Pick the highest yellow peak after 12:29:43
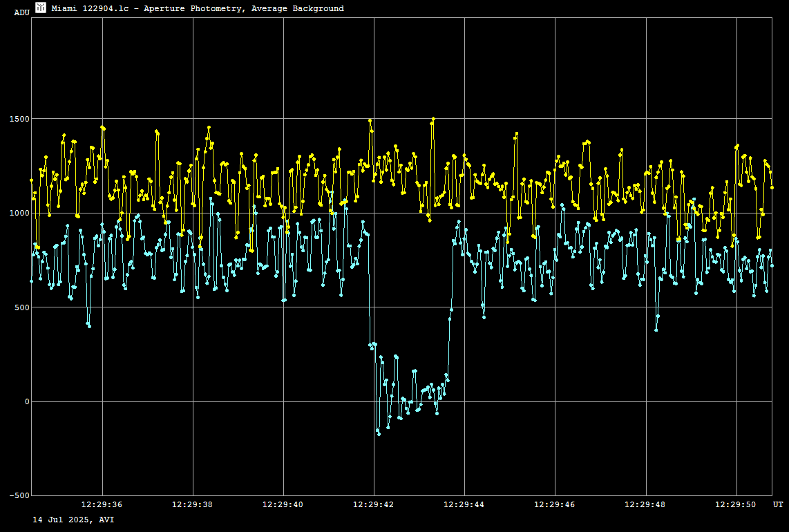 tap(433, 119)
